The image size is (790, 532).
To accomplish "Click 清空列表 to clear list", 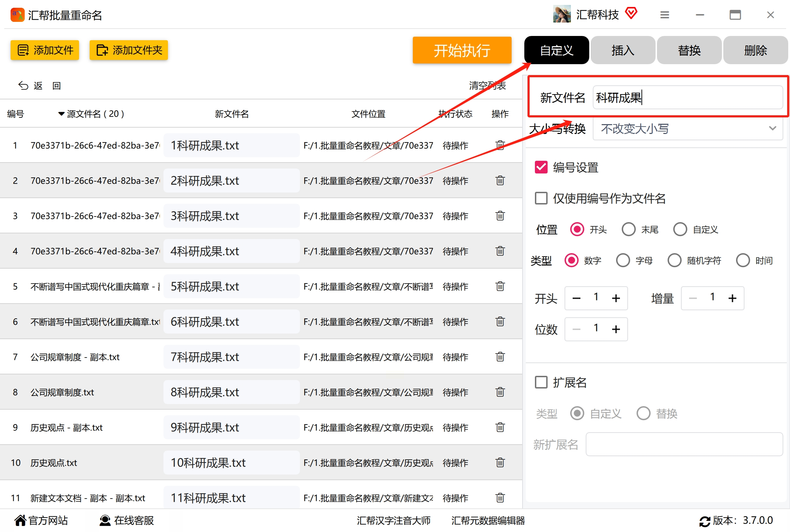I will (488, 86).
